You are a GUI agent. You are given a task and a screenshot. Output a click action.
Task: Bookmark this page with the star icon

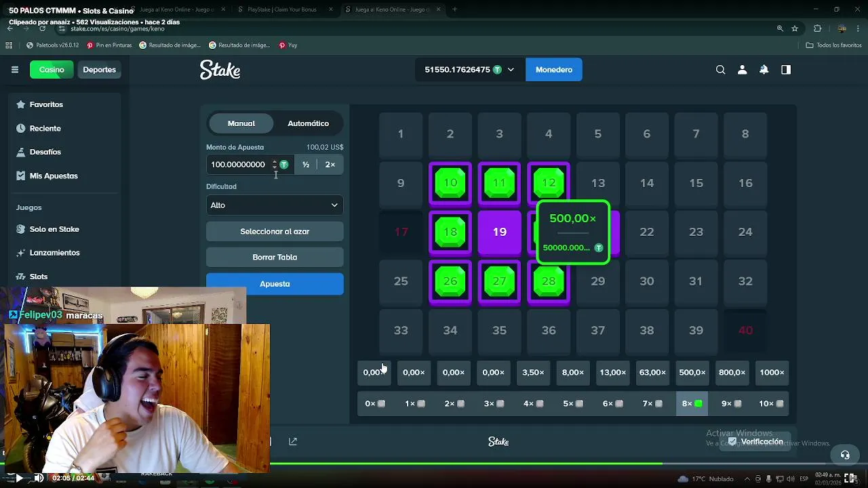795,28
